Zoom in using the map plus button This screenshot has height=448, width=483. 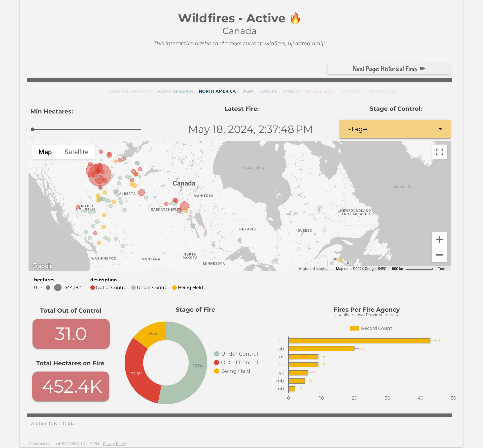[x=439, y=240]
